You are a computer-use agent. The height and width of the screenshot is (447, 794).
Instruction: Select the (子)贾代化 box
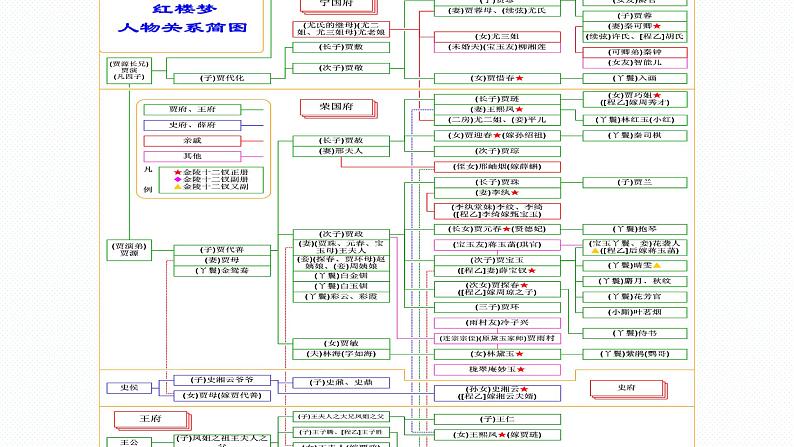(x=222, y=78)
